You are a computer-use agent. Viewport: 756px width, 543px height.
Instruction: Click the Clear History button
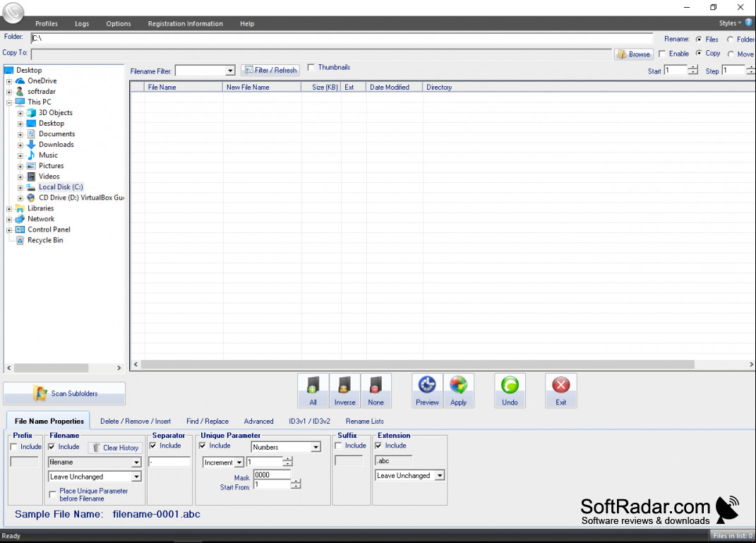(116, 448)
